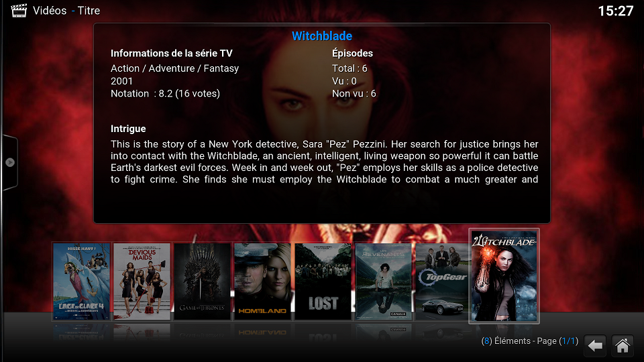Image resolution: width=644 pixels, height=362 pixels.
Task: Click the Vidéos breadcrumb label
Action: pyautogui.click(x=50, y=11)
